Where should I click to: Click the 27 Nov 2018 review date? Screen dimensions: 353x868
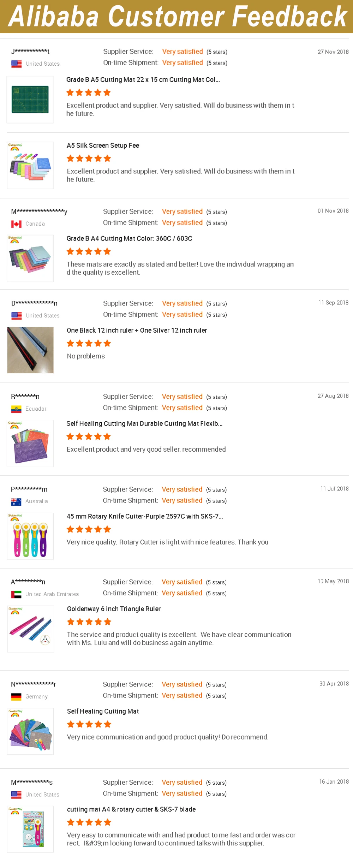(x=333, y=52)
